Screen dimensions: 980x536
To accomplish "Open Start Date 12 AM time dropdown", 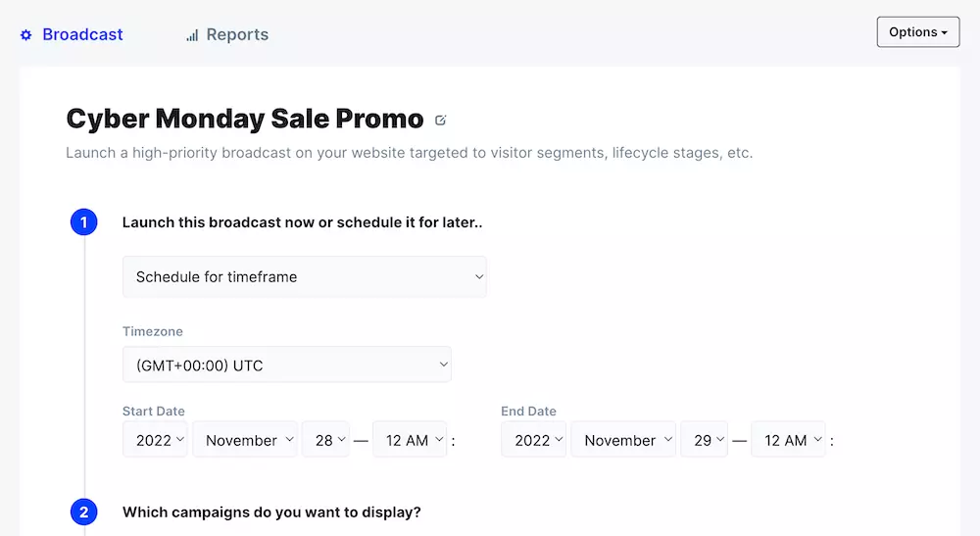I will (410, 440).
